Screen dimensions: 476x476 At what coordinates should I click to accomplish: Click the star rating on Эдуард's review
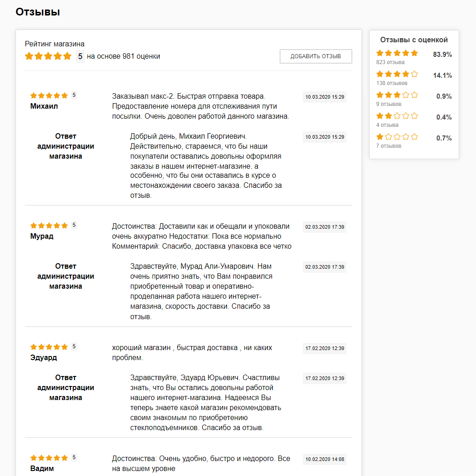coord(49,347)
